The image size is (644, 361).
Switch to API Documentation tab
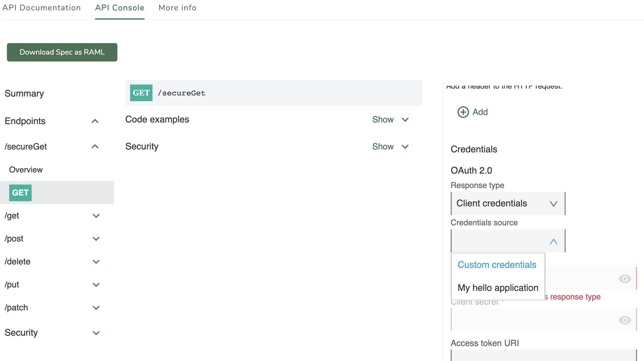pyautogui.click(x=41, y=8)
